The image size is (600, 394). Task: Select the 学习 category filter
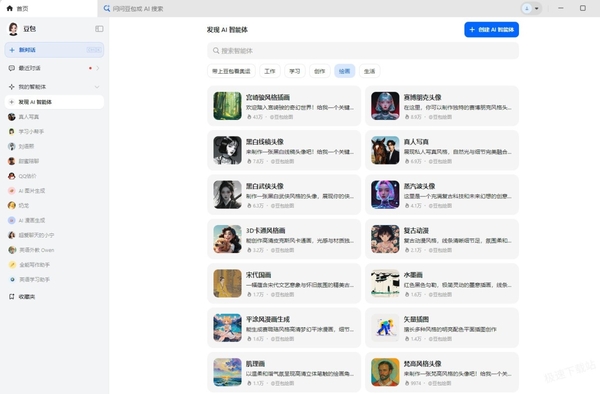point(295,71)
